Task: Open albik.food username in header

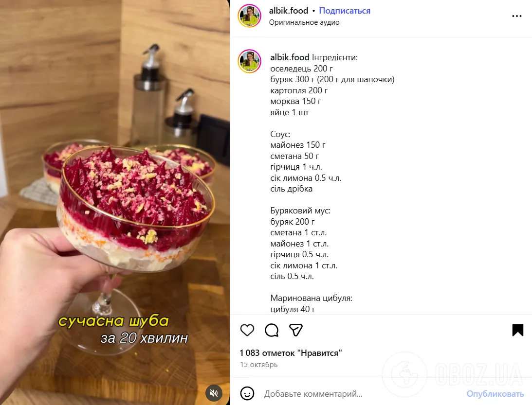Action: [x=289, y=11]
